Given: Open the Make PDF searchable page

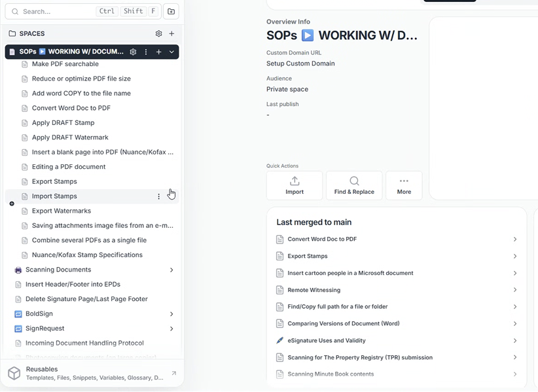Looking at the screenshot, I should [x=65, y=64].
